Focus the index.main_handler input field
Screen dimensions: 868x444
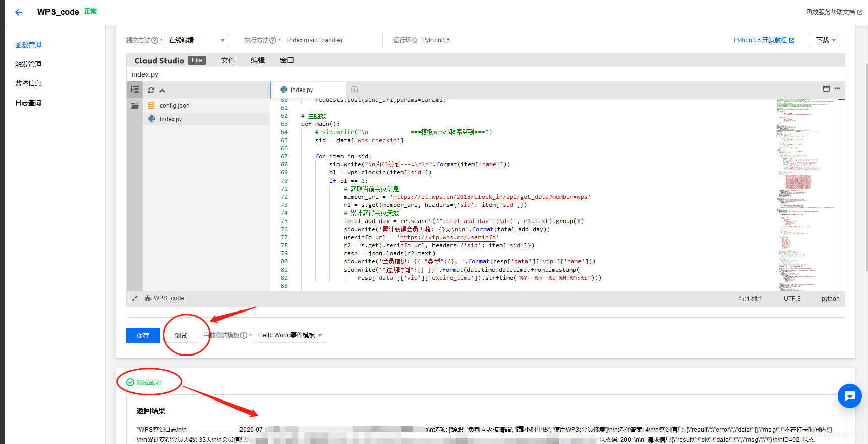click(332, 40)
